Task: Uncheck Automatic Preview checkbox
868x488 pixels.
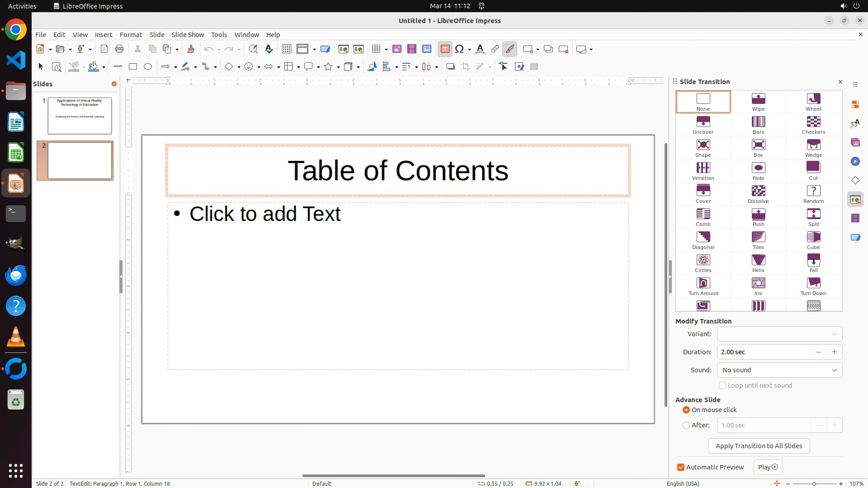Action: tap(681, 467)
